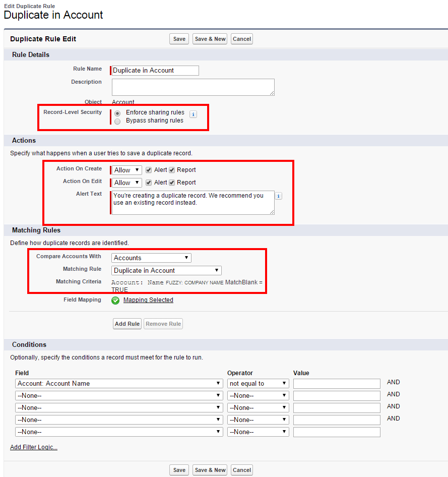Screen dimensions: 448x477
Task: Open last condition row Operator dropdown
Action: click(258, 432)
